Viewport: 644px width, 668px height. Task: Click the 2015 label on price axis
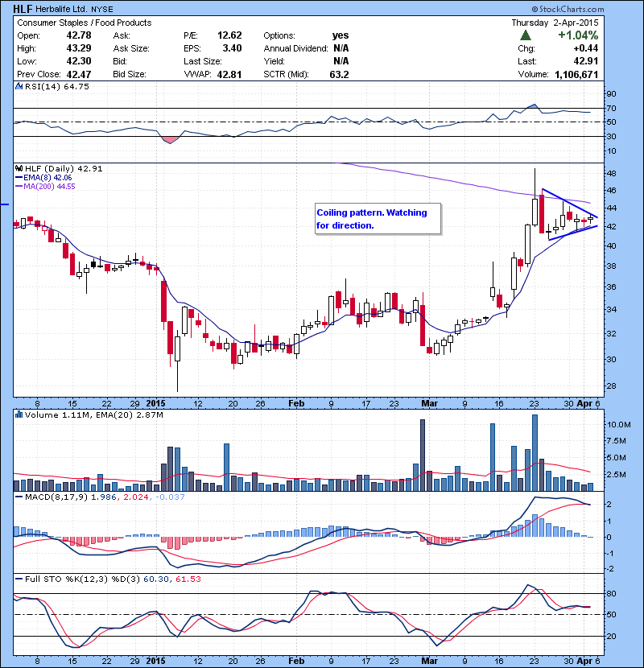coord(155,403)
